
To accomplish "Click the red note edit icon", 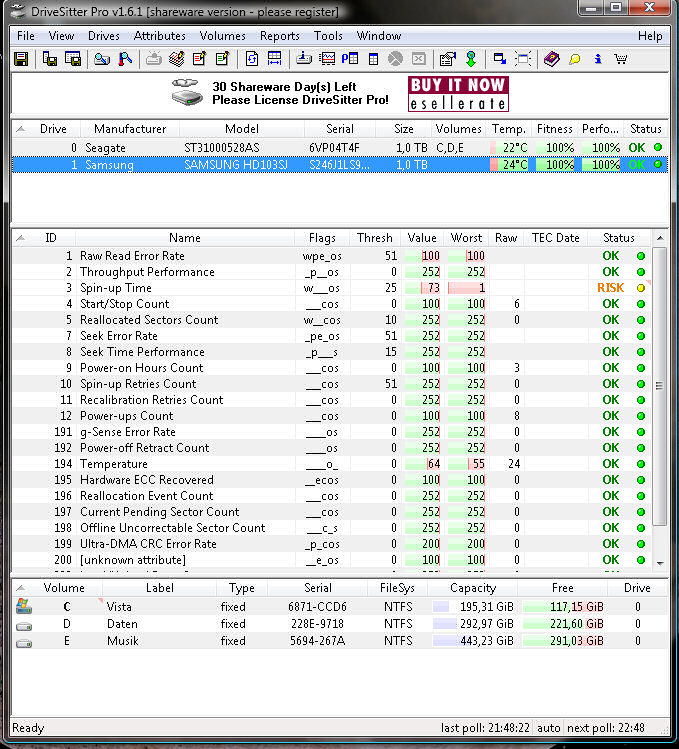I will [x=199, y=59].
